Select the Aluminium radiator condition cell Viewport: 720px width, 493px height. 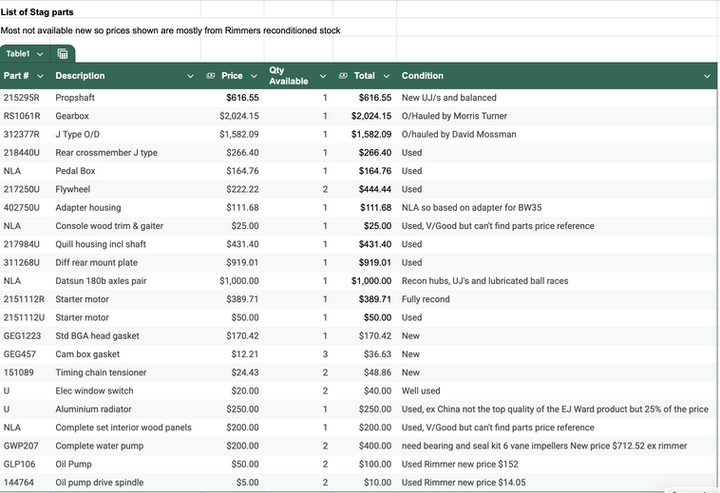coord(555,409)
